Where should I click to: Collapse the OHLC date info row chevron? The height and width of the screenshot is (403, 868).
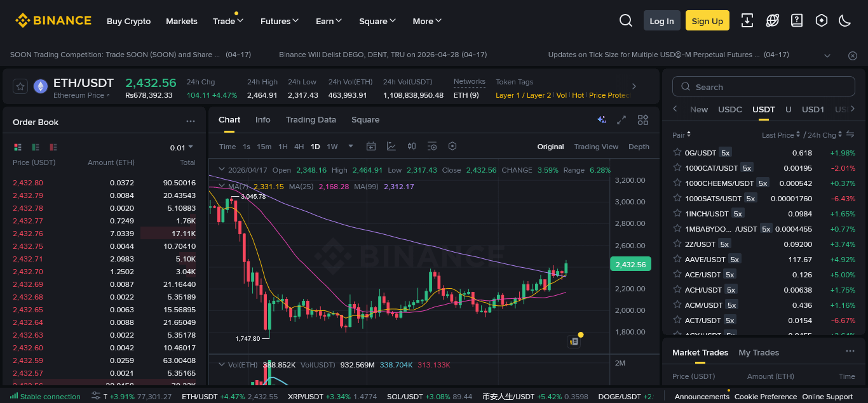pyautogui.click(x=221, y=170)
